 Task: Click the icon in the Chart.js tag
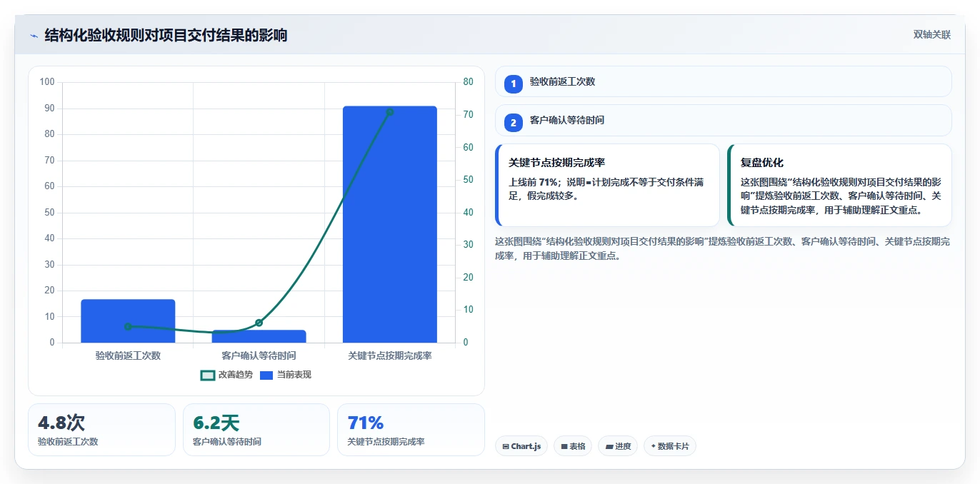point(506,447)
